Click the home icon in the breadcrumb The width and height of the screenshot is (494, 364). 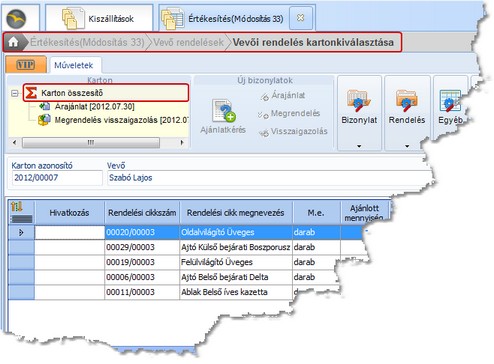click(x=13, y=42)
